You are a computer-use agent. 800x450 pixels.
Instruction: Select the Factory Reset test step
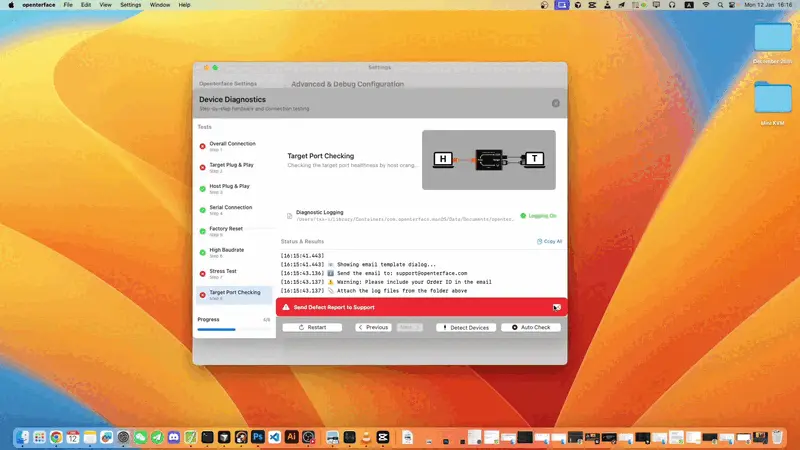(x=226, y=230)
